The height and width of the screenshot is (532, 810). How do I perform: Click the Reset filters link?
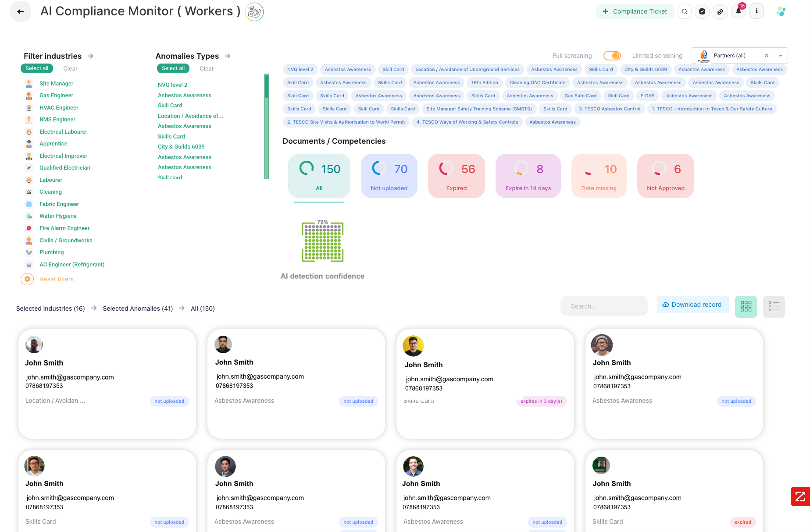(x=57, y=279)
